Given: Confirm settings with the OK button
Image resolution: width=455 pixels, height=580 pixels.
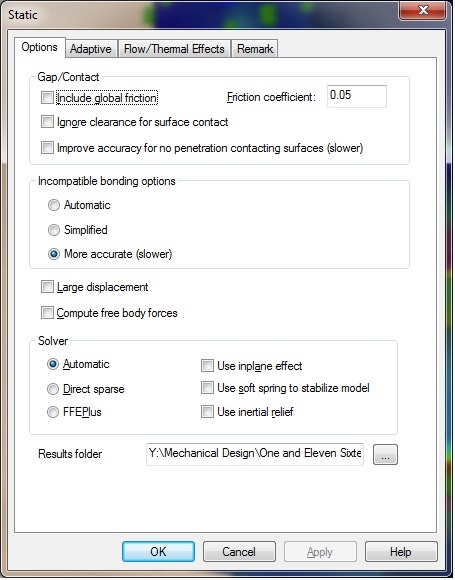Looking at the screenshot, I should 158,552.
